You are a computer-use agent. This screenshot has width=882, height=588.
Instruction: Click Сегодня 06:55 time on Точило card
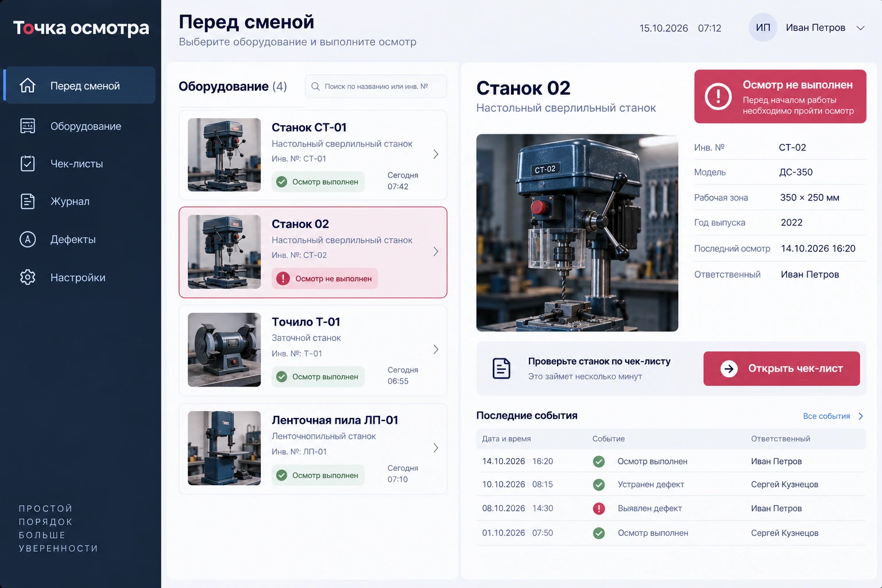[403, 376]
